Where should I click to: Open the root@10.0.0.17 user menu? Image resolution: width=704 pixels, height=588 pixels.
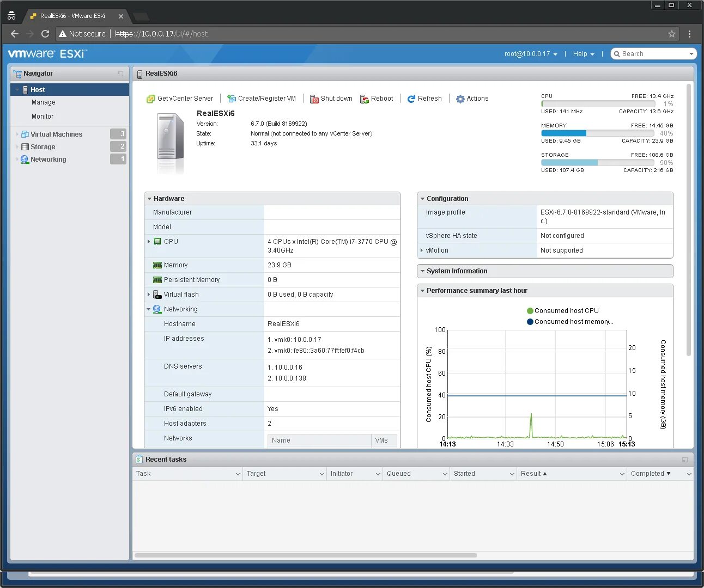(531, 54)
